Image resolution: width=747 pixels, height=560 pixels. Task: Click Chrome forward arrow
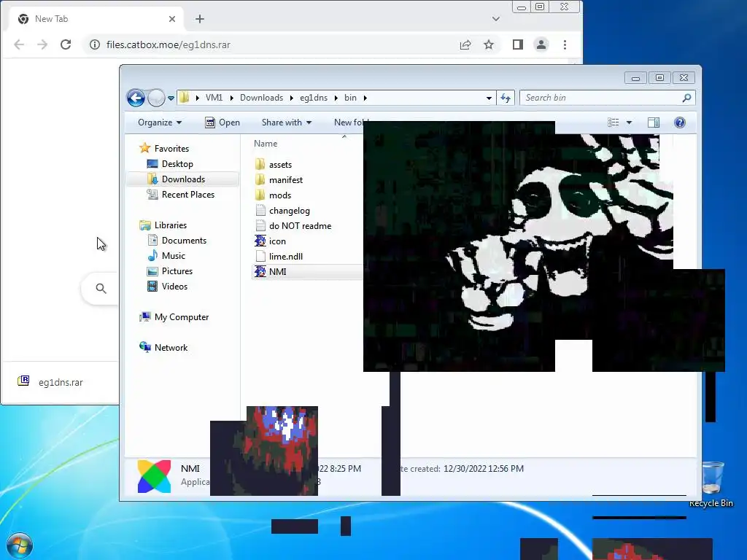click(42, 44)
